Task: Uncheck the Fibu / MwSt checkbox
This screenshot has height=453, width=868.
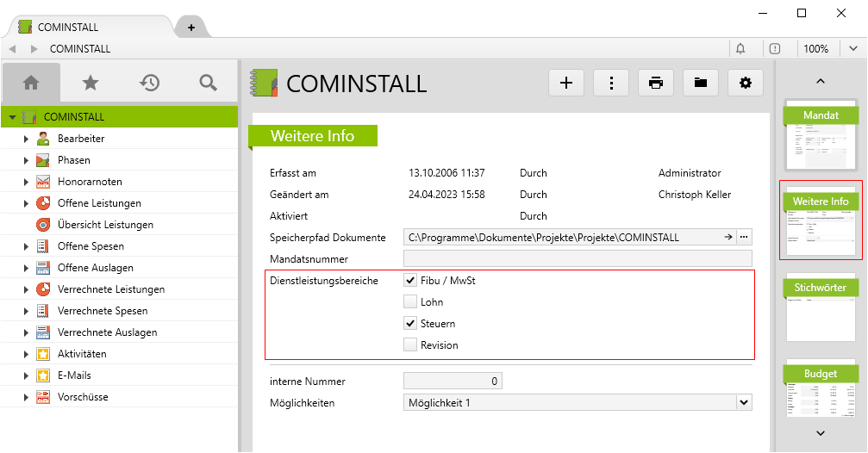Action: [410, 281]
